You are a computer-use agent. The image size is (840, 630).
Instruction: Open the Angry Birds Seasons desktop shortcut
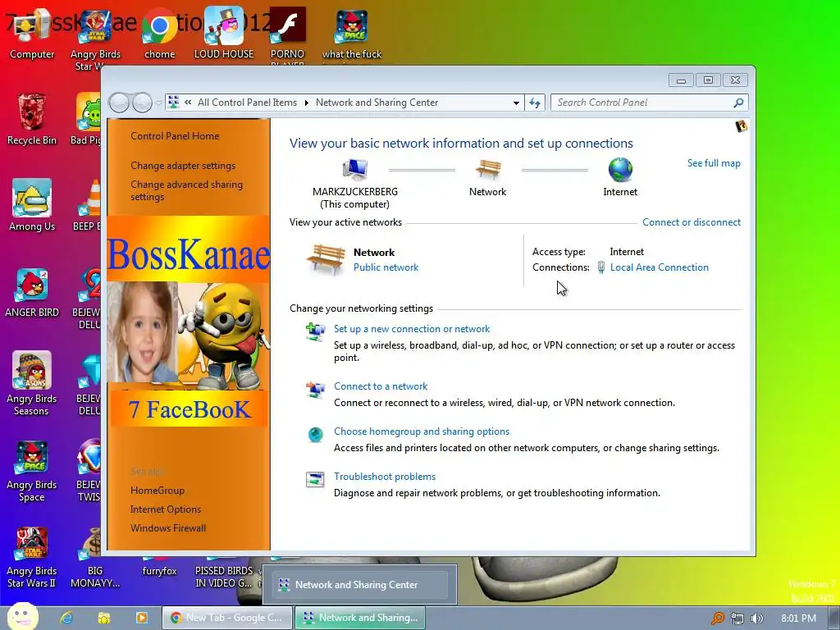(32, 384)
